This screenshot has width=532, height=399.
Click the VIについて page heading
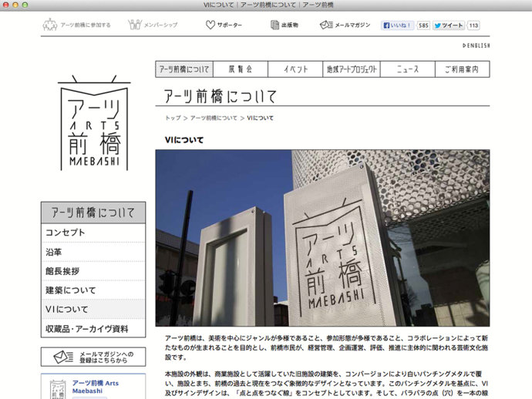coord(184,140)
